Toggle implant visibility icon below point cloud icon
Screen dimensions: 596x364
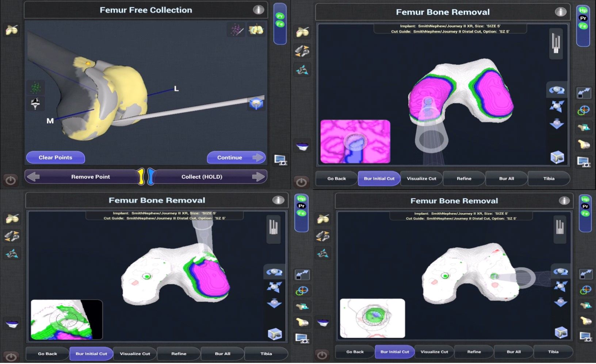[x=35, y=104]
